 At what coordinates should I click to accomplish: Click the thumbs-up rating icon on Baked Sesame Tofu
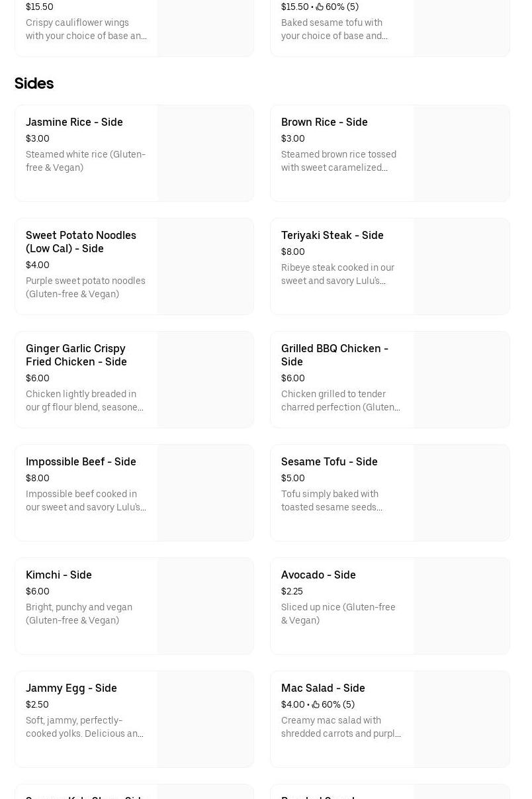pos(320,7)
